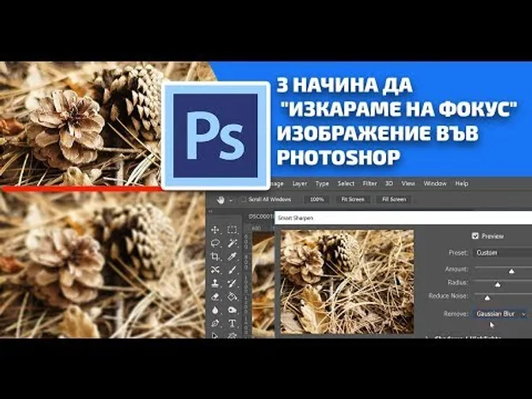Open the Help menu
This screenshot has width=532, height=399.
pos(462,184)
